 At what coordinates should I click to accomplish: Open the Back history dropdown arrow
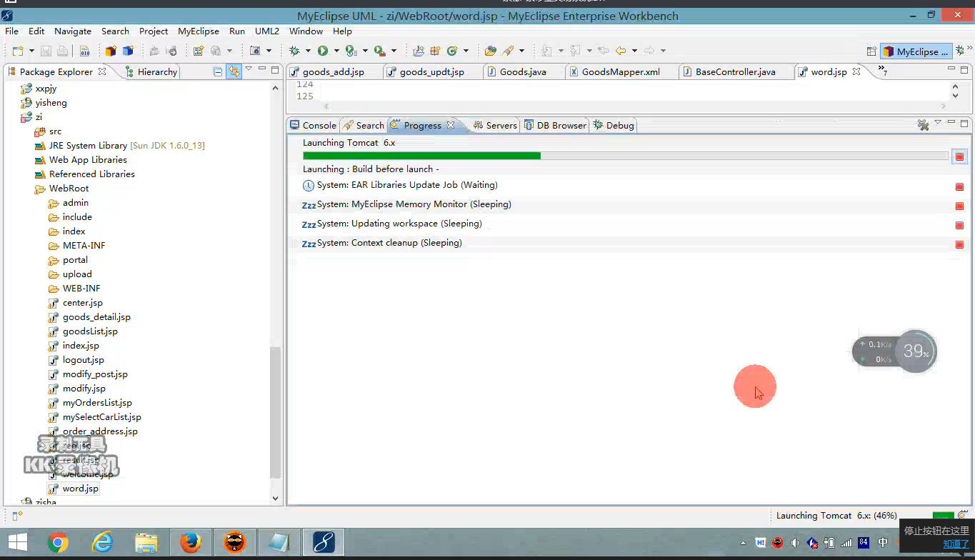pyautogui.click(x=634, y=51)
